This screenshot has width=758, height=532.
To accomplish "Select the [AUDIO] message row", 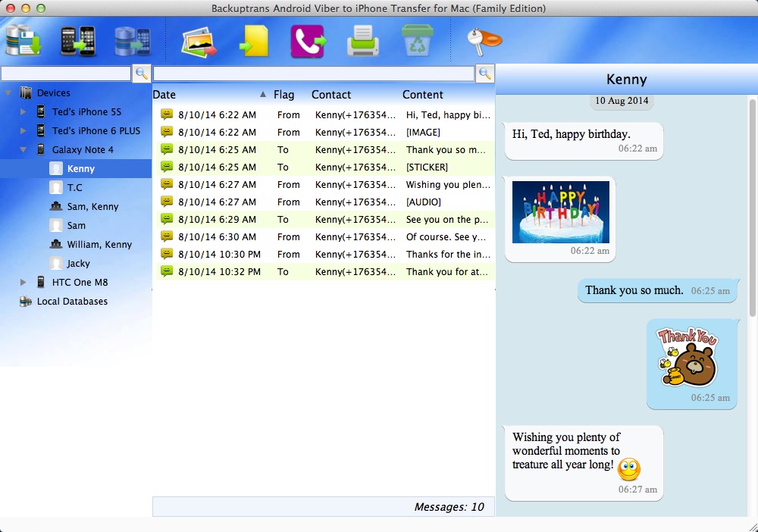I will (x=325, y=202).
